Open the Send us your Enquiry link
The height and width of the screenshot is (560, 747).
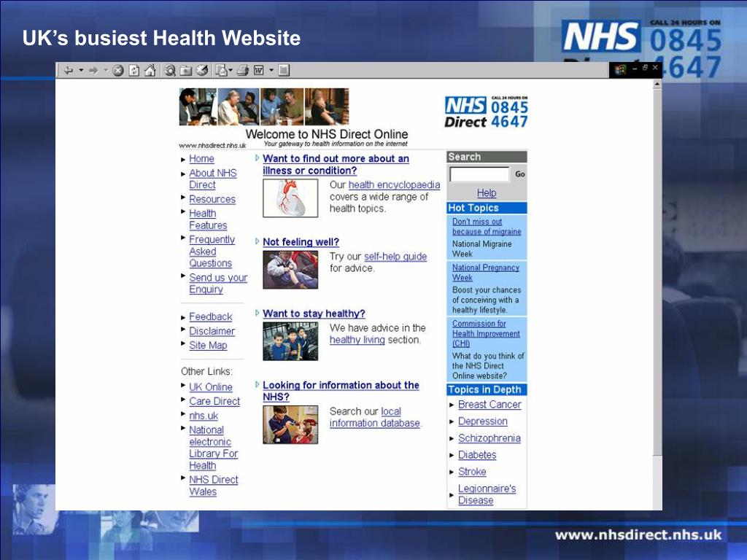point(217,284)
